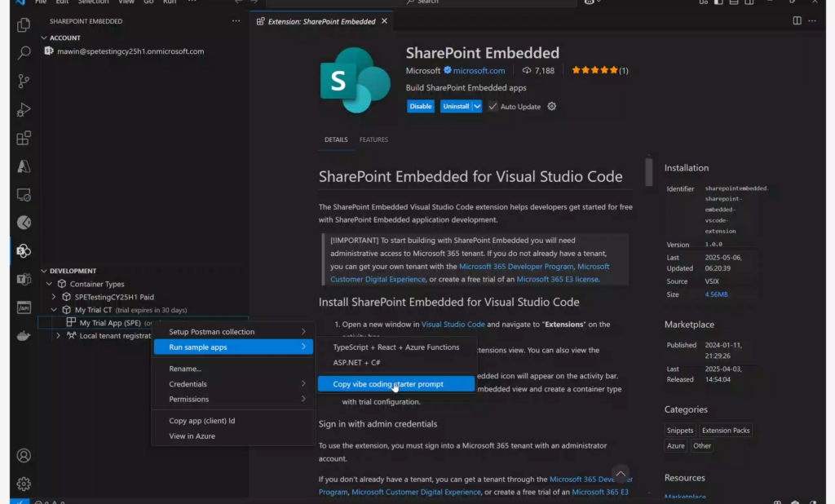Image resolution: width=835 pixels, height=504 pixels.
Task: Switch to the FEATURES tab
Action: pyautogui.click(x=373, y=139)
